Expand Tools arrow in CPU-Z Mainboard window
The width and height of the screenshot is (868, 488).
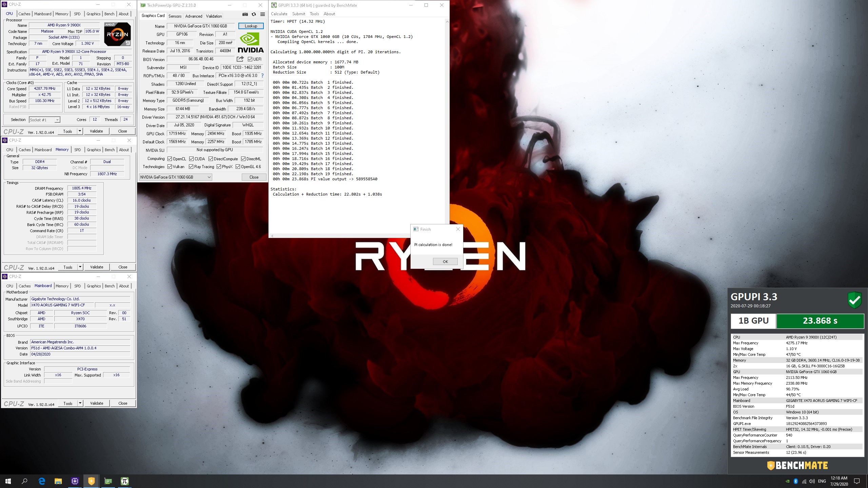point(80,403)
